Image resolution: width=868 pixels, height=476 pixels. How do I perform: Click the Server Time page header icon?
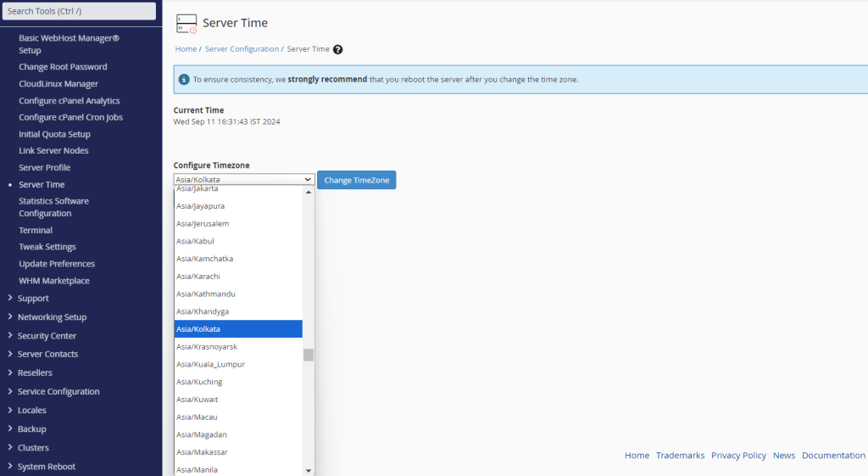point(186,24)
